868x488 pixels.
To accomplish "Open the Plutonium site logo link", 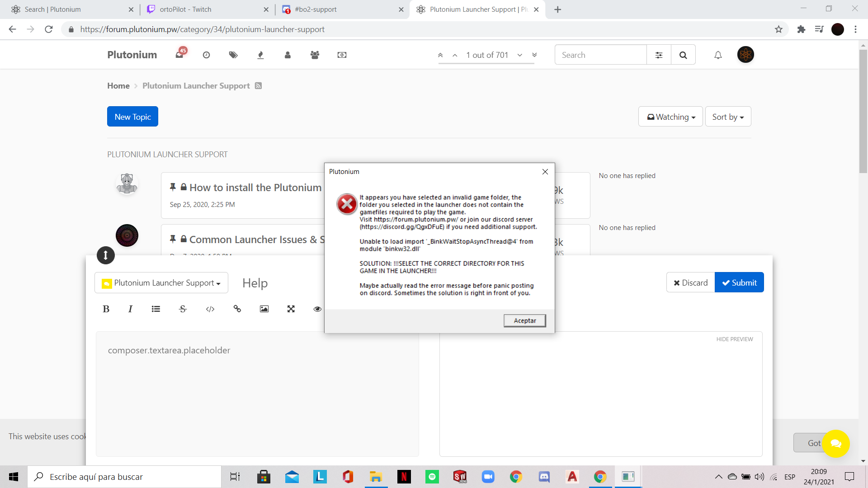I will (132, 55).
